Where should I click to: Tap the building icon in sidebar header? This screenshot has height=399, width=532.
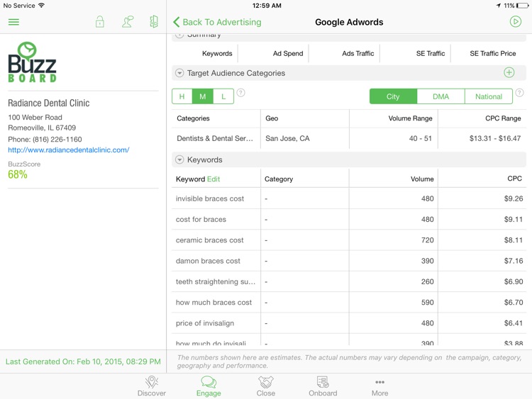click(154, 22)
